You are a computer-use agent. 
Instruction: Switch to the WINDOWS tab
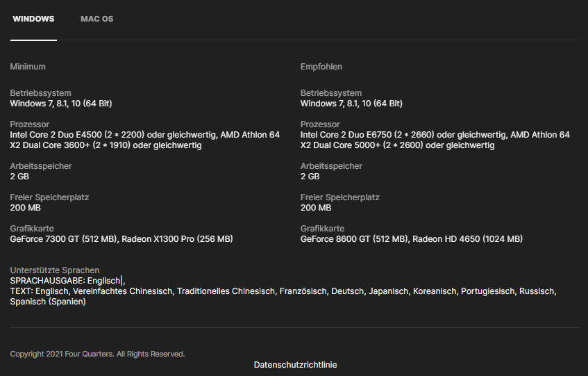click(33, 19)
